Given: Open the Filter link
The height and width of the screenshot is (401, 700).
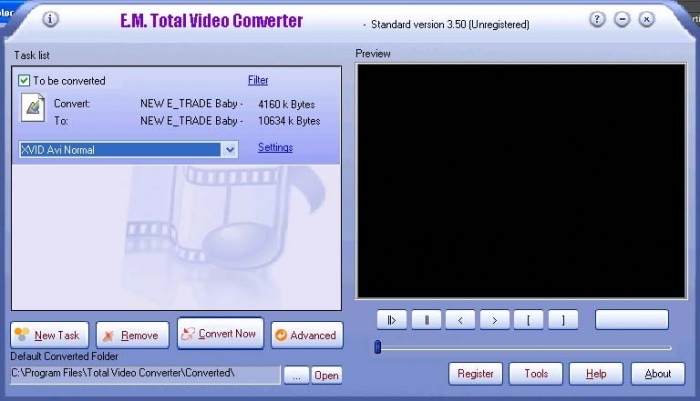Looking at the screenshot, I should (258, 80).
